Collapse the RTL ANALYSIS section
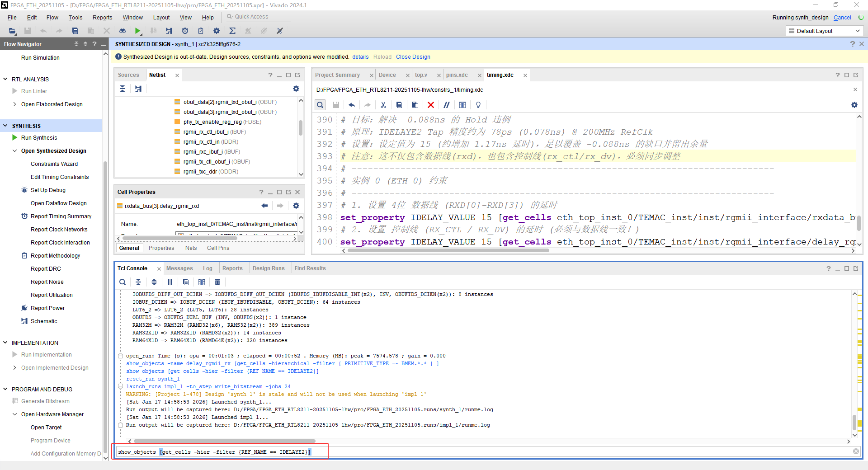This screenshot has height=470, width=868. point(5,79)
